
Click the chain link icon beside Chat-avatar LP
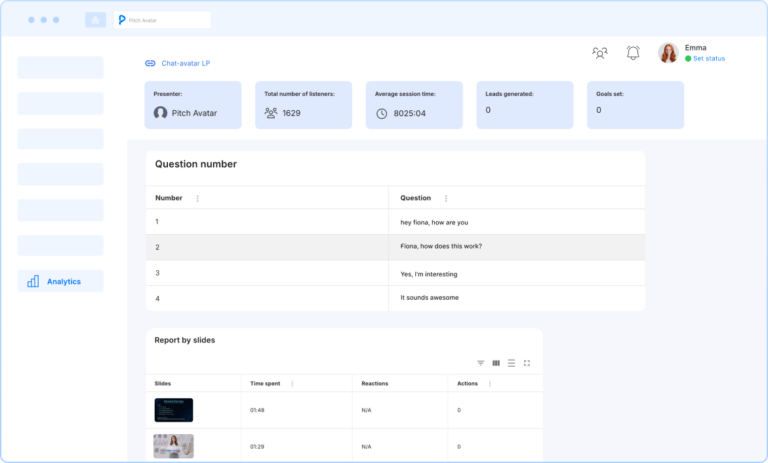pyautogui.click(x=150, y=63)
